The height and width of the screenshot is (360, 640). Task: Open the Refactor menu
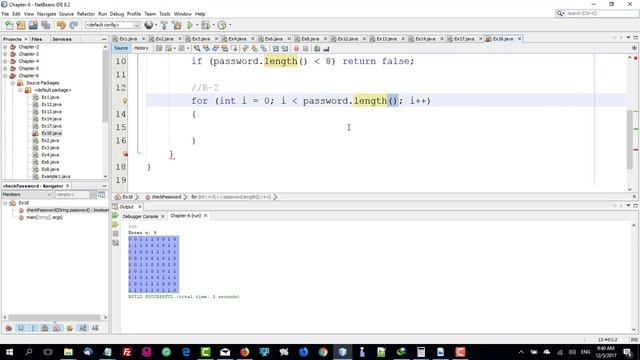86,14
